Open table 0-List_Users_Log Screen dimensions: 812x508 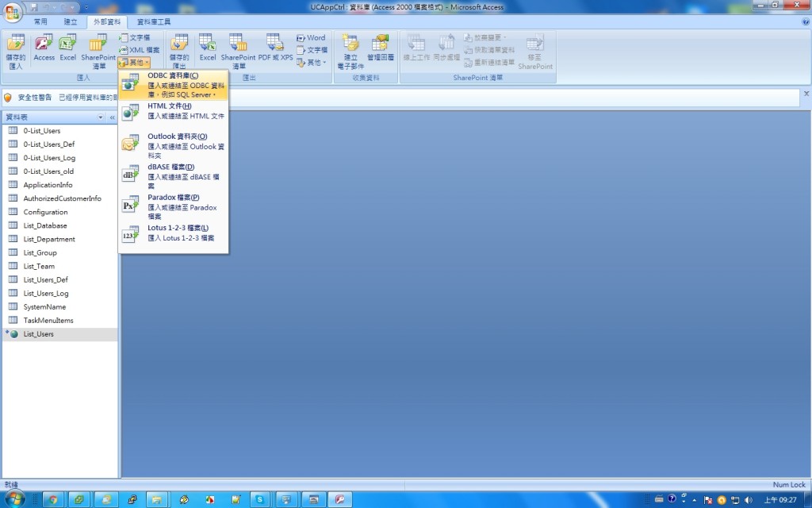pyautogui.click(x=60, y=158)
